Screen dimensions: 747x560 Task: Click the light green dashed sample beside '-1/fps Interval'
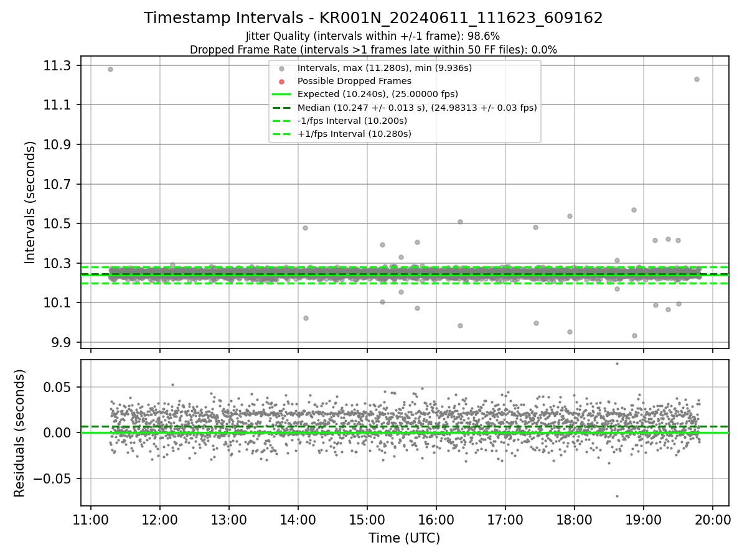point(281,121)
